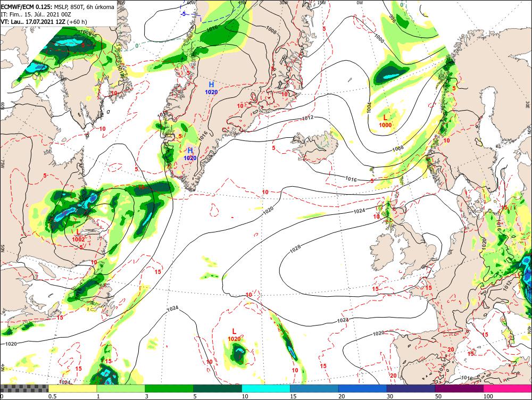Click the 'L 1000' low marker in Norwegian Sea
532x400 pixels.
pos(385,121)
